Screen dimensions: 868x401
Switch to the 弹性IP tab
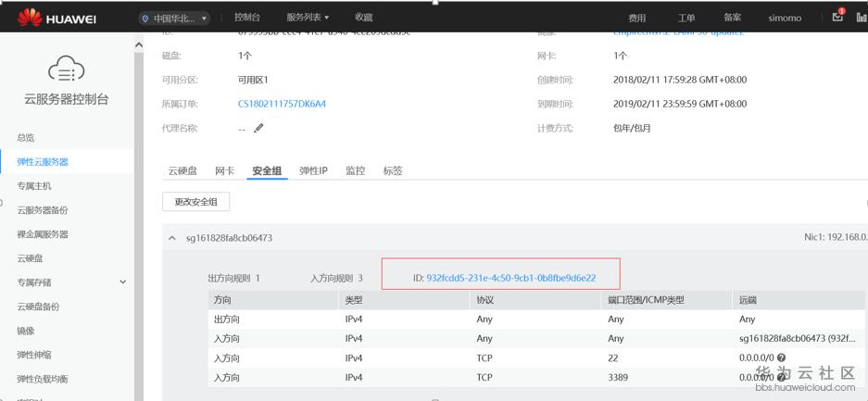313,171
